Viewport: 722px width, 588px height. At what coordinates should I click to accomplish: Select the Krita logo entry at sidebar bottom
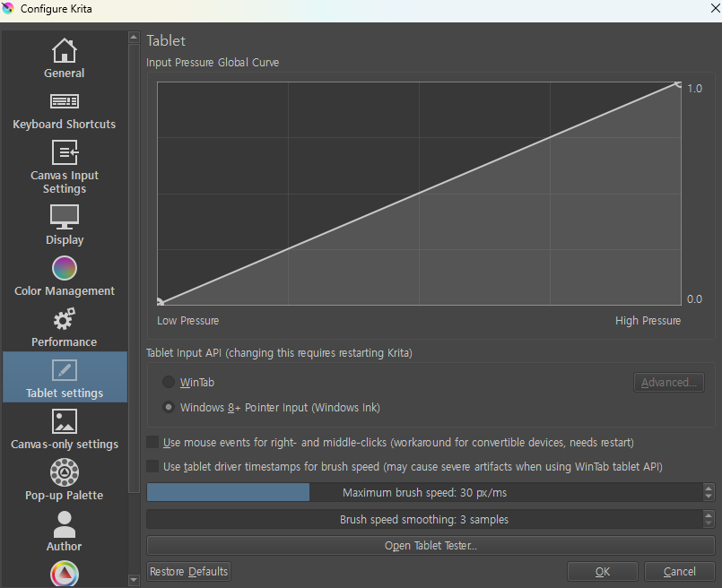point(64,574)
